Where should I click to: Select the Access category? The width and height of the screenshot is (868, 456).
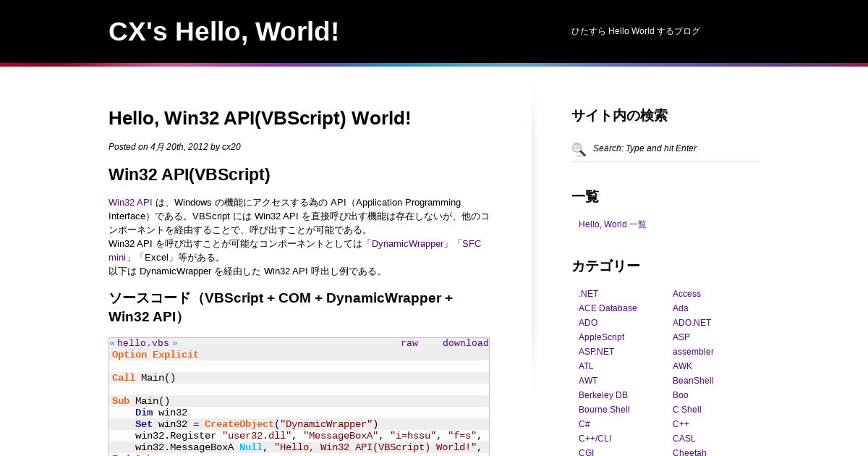tap(686, 294)
